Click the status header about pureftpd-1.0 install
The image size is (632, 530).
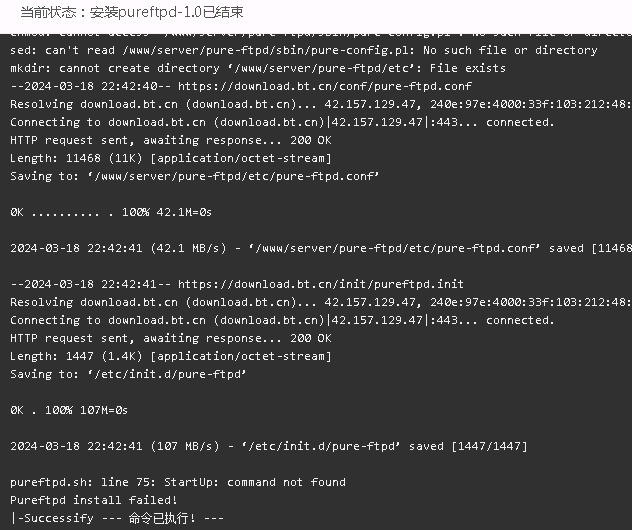pos(132,12)
